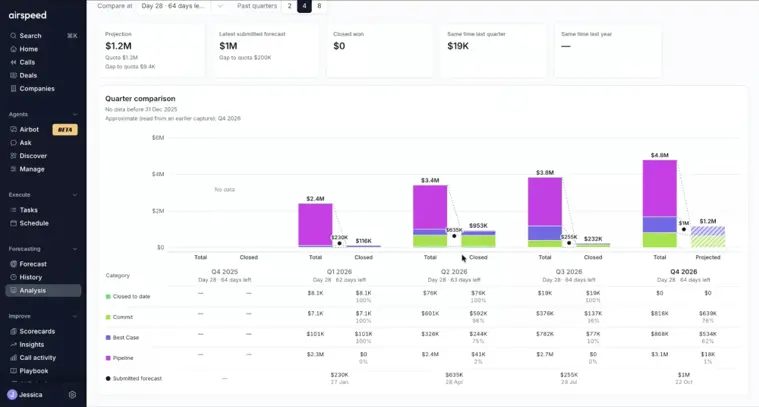Select 2 past quarters
Image resolution: width=759 pixels, height=407 pixels.
pos(289,6)
